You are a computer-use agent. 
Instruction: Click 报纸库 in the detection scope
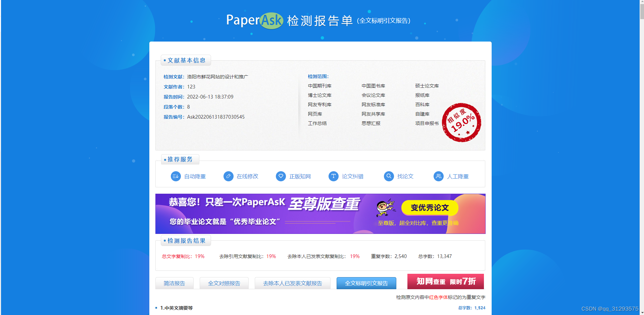422,96
